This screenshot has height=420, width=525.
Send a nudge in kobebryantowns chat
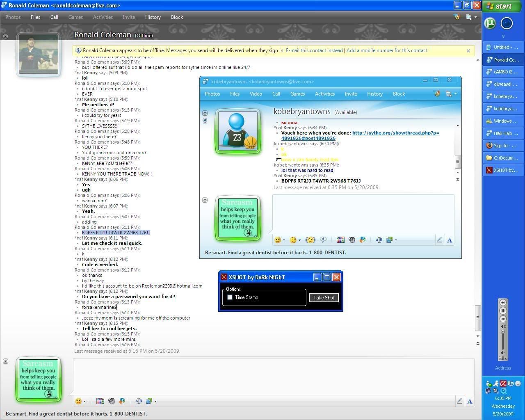coord(310,240)
